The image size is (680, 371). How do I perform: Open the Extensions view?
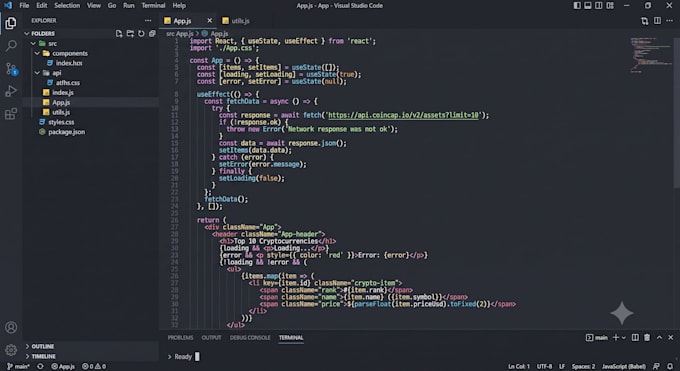pyautogui.click(x=11, y=114)
